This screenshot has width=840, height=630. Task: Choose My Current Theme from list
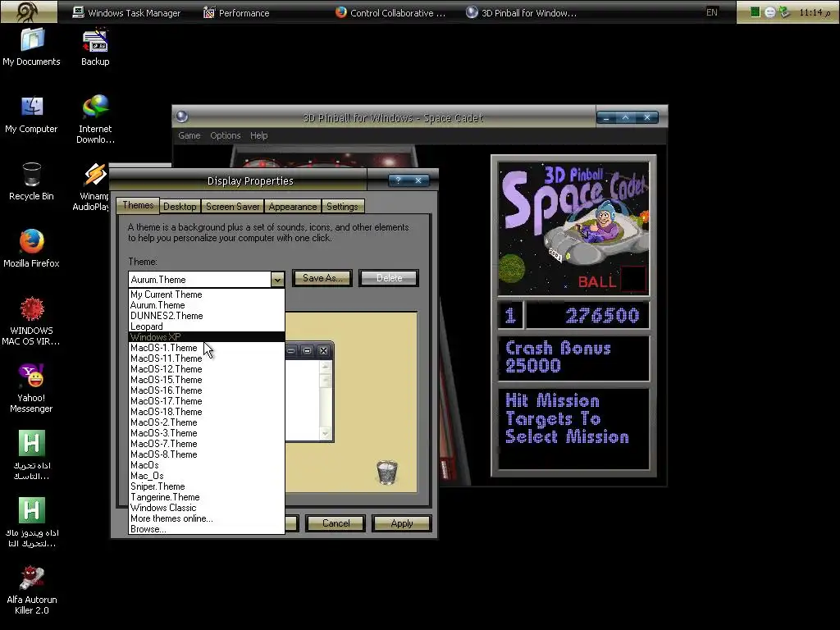[207, 294]
